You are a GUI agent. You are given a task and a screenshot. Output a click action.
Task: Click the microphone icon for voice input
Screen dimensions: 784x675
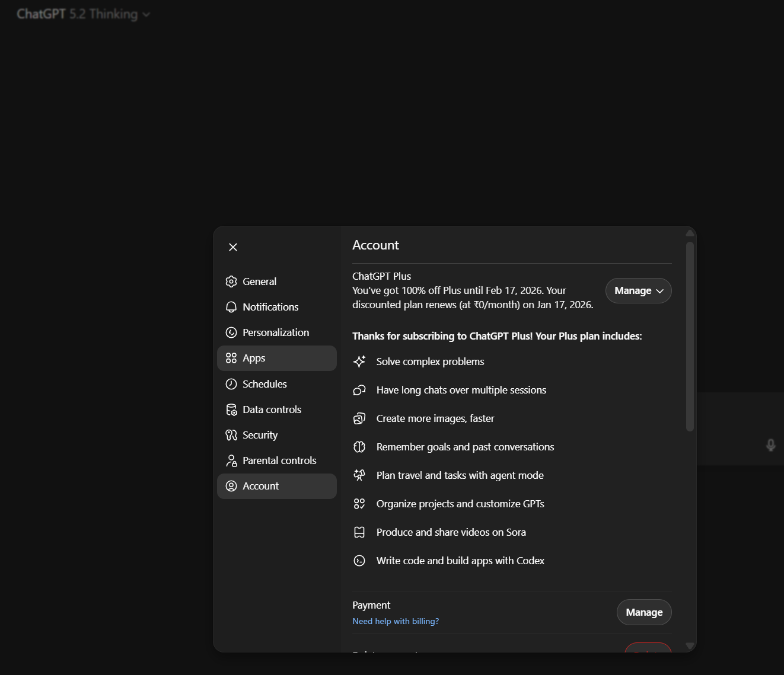(x=771, y=445)
